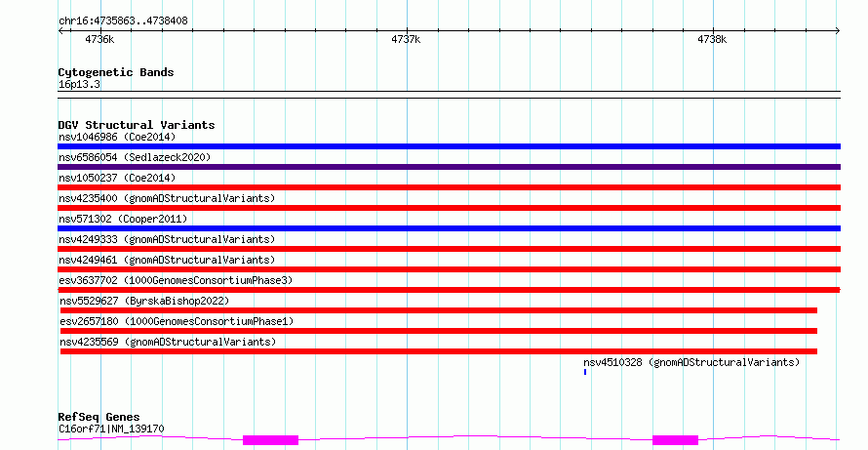Click the nsv4235400 gnomAD variant label
This screenshot has width=868, height=450.
tap(167, 198)
